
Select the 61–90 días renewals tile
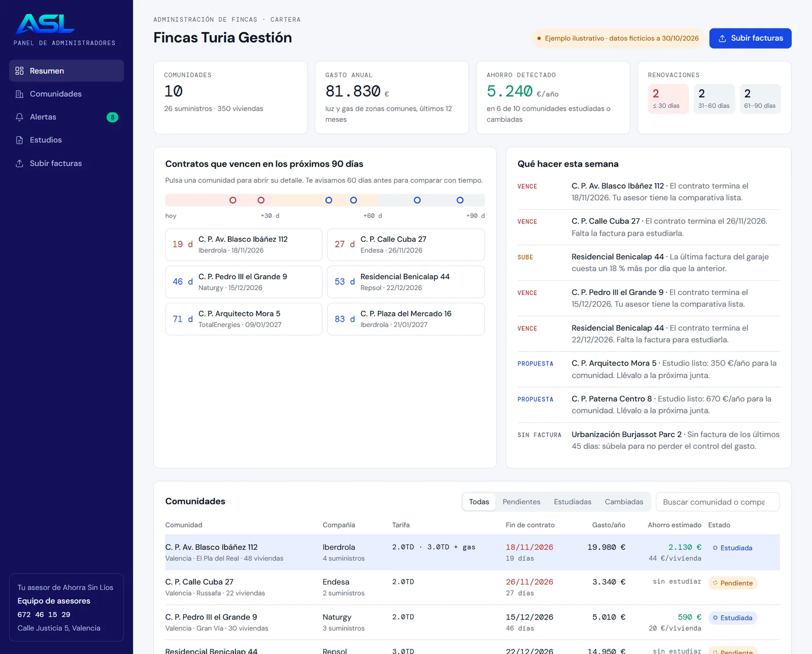click(760, 99)
